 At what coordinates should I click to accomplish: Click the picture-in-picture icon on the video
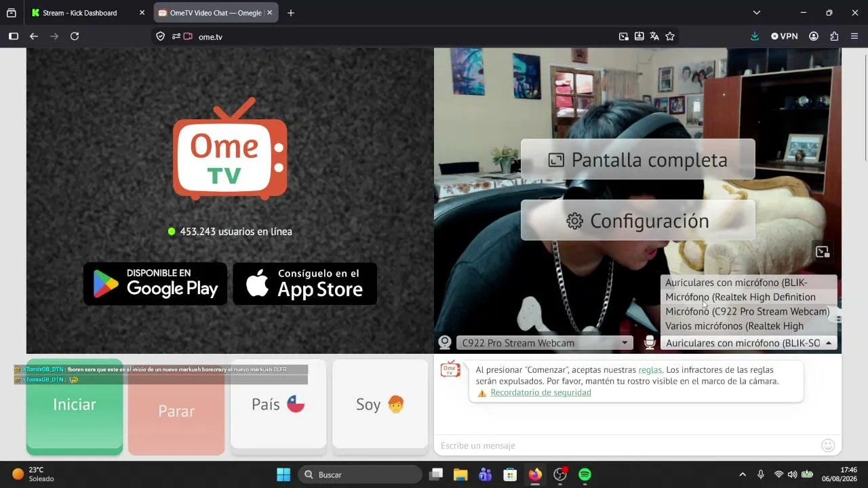(823, 252)
